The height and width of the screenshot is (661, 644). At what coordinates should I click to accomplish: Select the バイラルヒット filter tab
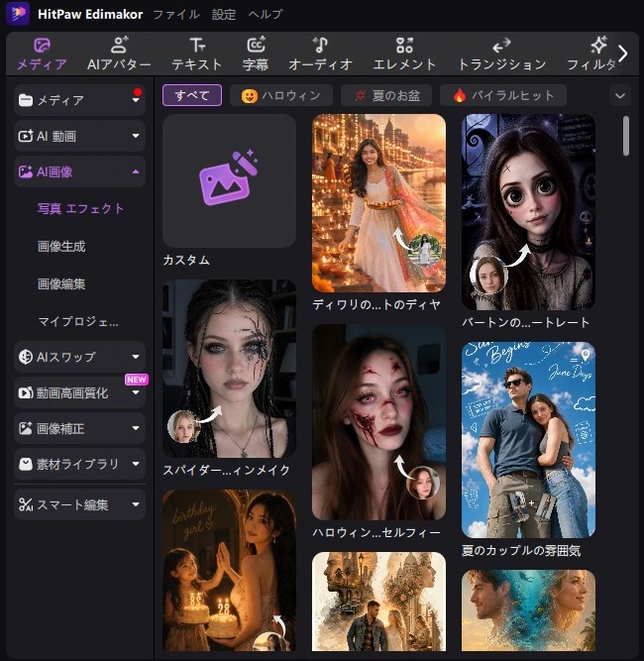tap(502, 96)
